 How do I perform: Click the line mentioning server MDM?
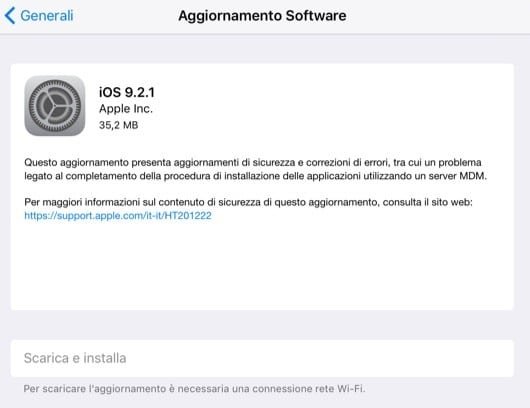point(256,176)
